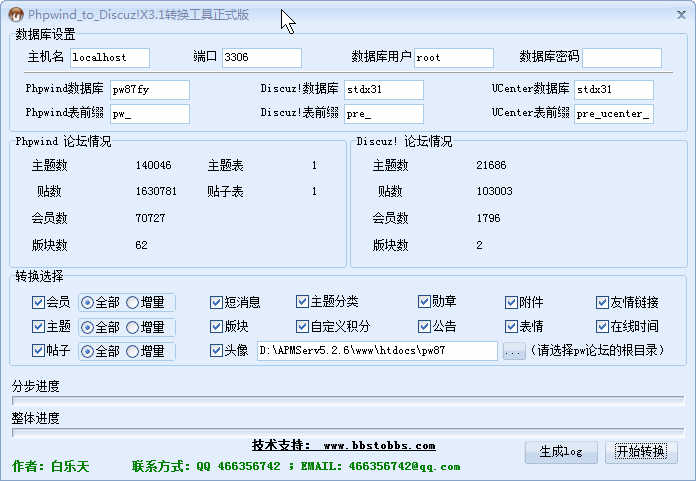Screen dimensions: 696x481
Task: Click the 主题表 count value 1
Action: click(x=314, y=166)
